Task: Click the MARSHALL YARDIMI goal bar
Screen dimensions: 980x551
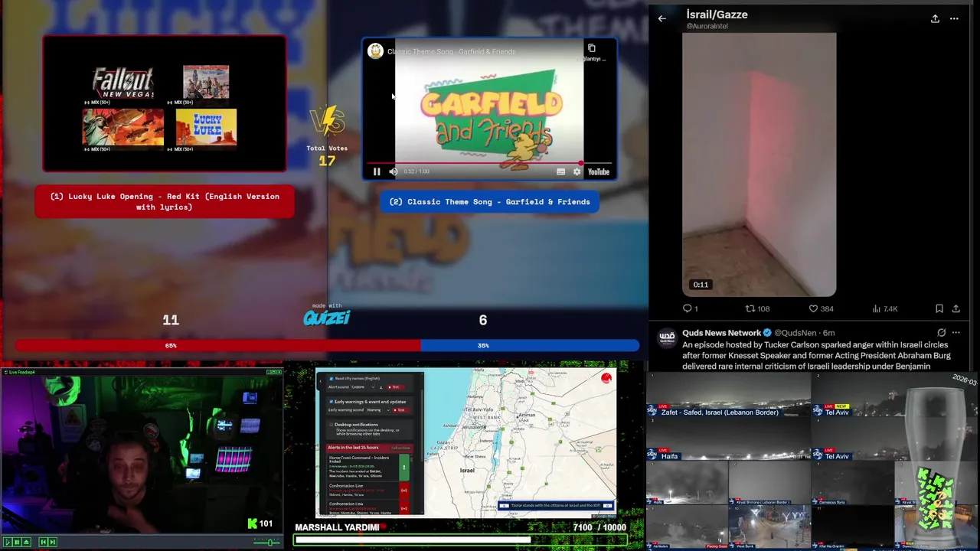Action: 460,540
